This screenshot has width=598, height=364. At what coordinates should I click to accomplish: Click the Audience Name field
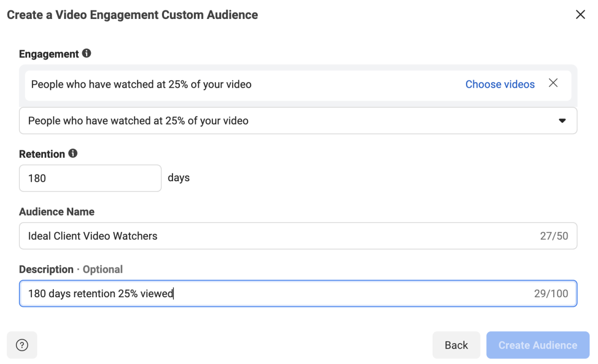[x=249, y=236]
